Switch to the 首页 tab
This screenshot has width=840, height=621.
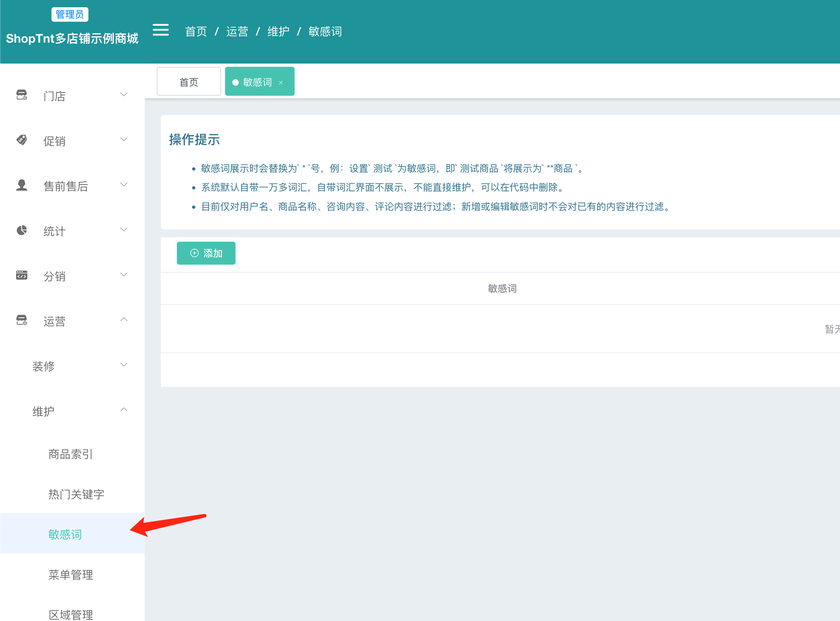tap(189, 82)
